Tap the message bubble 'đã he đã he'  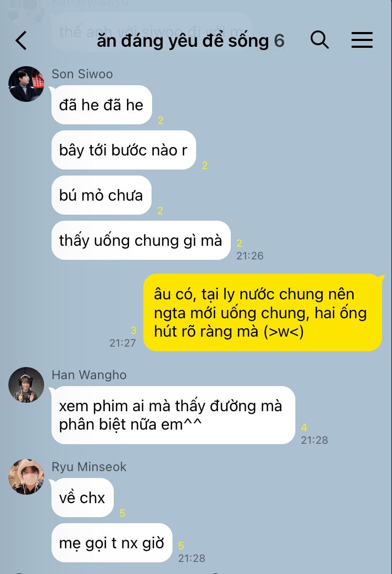102,105
